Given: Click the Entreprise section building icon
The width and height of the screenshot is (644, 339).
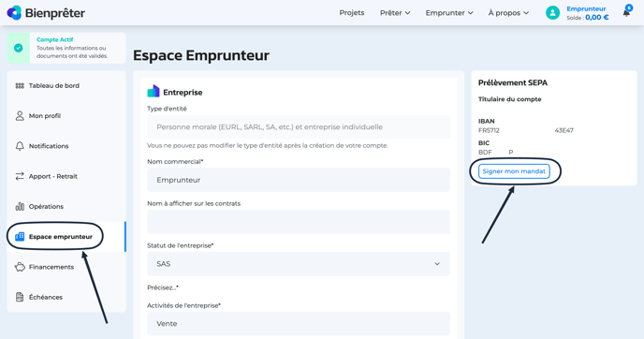Looking at the screenshot, I should (154, 91).
